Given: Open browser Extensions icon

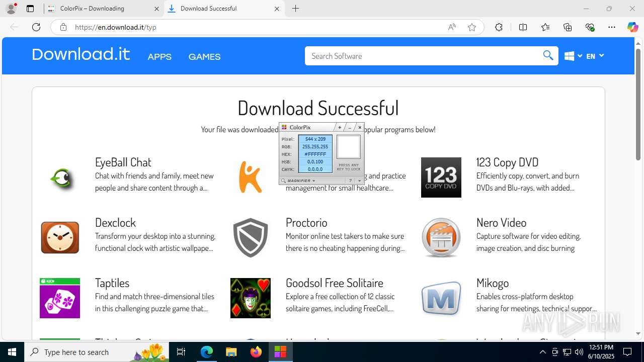Looking at the screenshot, I should (x=499, y=27).
